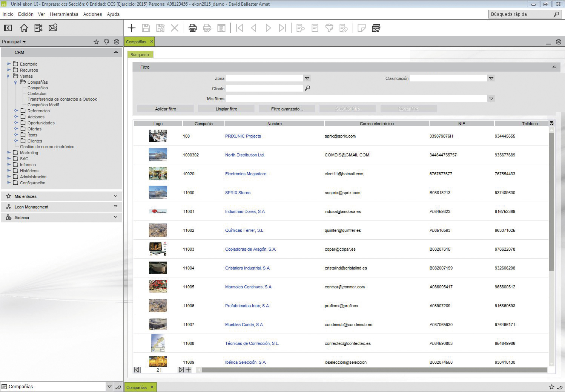Open the Electronics Megastore link
Viewport: 565px width, 392px height.
point(246,174)
